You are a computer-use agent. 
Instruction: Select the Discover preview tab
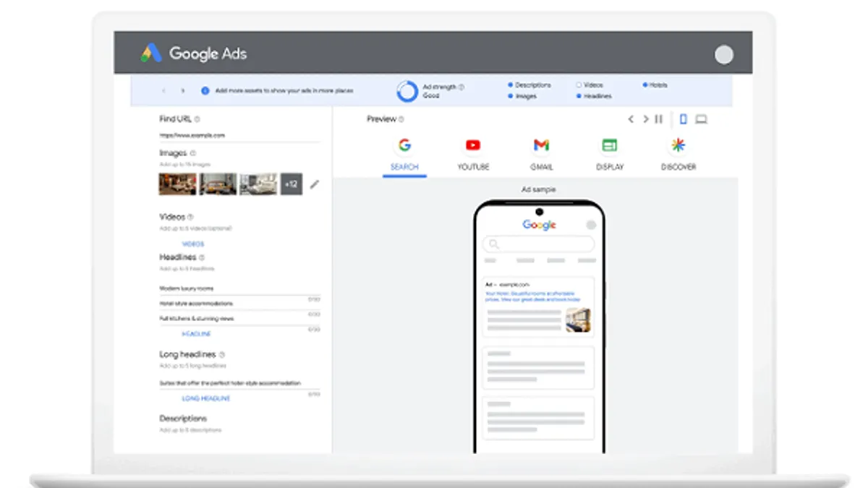pyautogui.click(x=678, y=154)
